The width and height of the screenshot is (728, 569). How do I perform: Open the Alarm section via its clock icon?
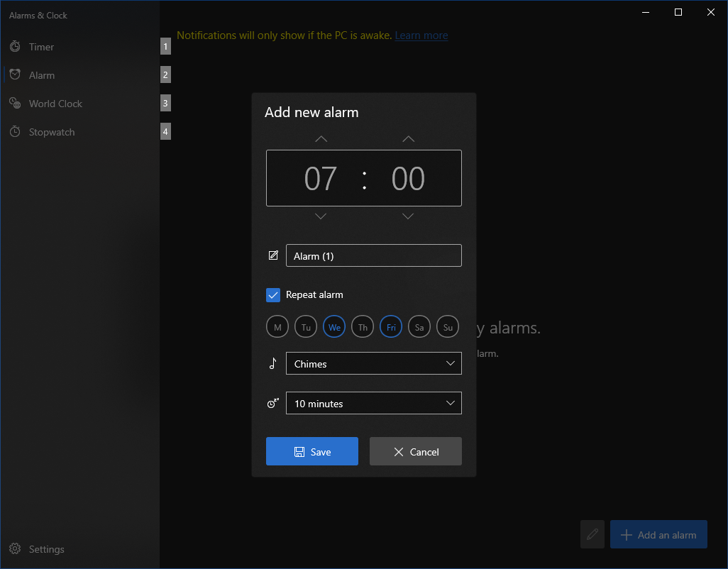(15, 74)
